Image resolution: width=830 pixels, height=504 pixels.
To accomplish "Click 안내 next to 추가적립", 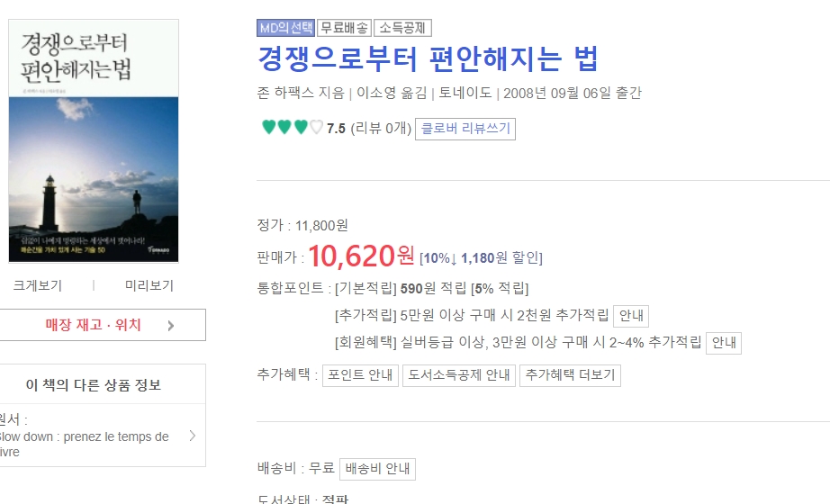I will pyautogui.click(x=631, y=316).
